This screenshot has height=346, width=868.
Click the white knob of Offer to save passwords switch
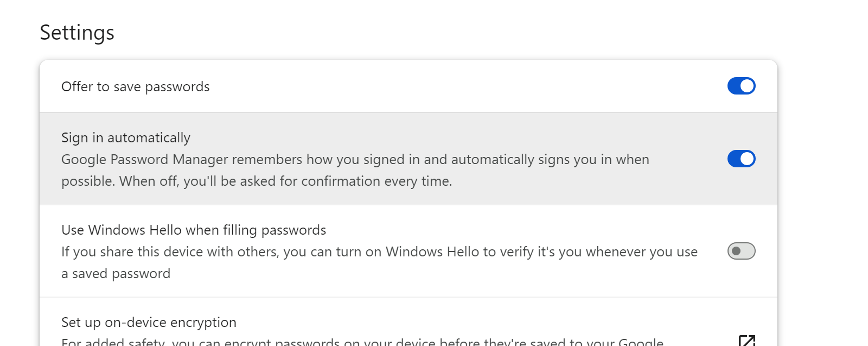tap(747, 86)
